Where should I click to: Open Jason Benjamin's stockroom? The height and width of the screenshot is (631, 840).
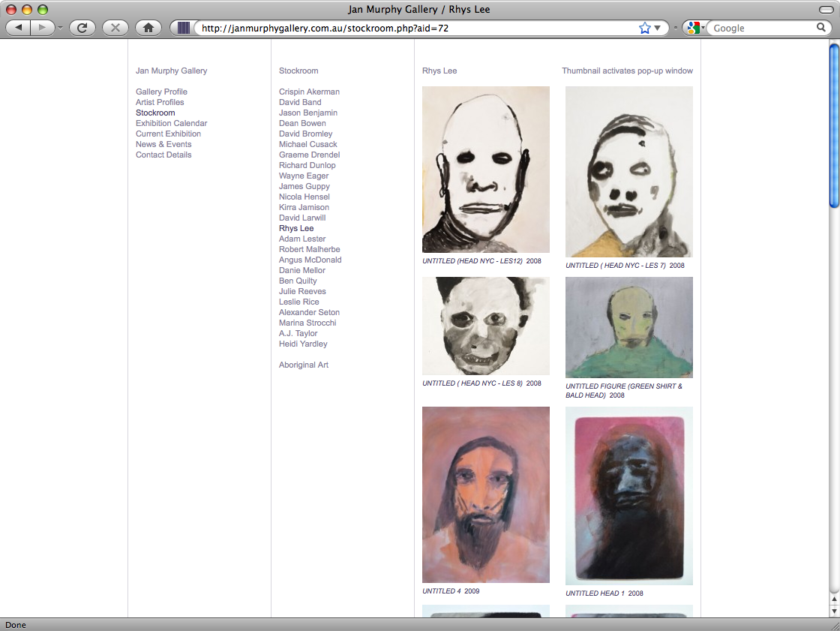tap(308, 113)
